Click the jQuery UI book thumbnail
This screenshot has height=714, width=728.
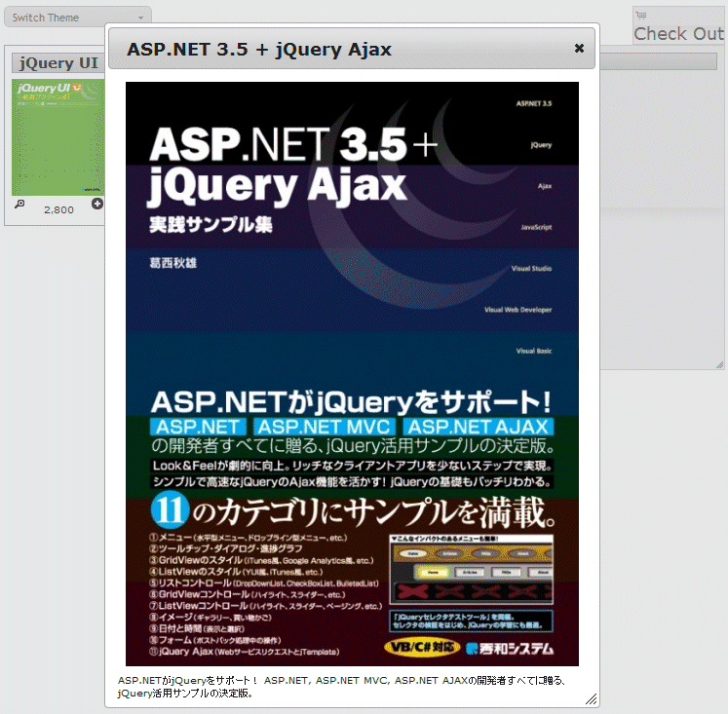click(58, 137)
